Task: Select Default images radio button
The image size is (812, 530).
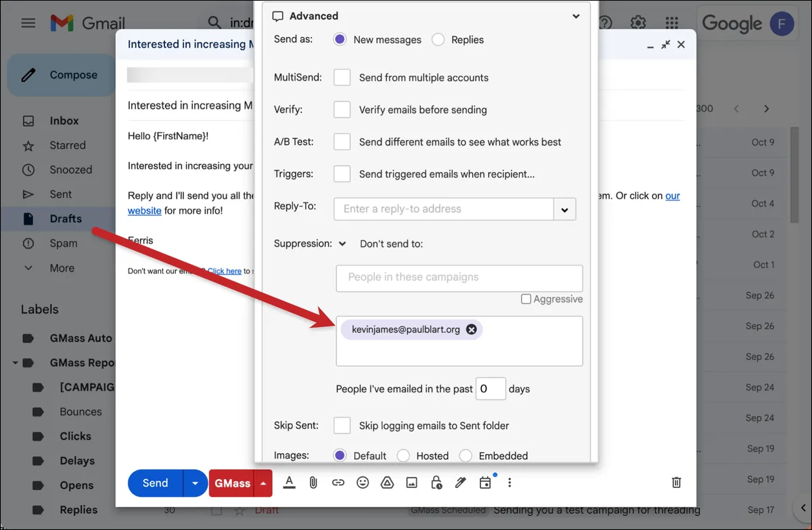Action: pos(340,456)
